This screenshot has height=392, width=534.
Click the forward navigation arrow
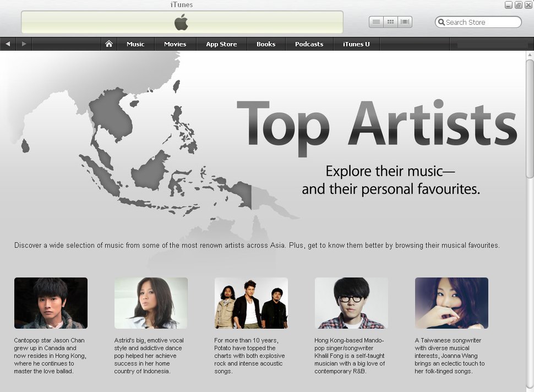click(x=24, y=44)
